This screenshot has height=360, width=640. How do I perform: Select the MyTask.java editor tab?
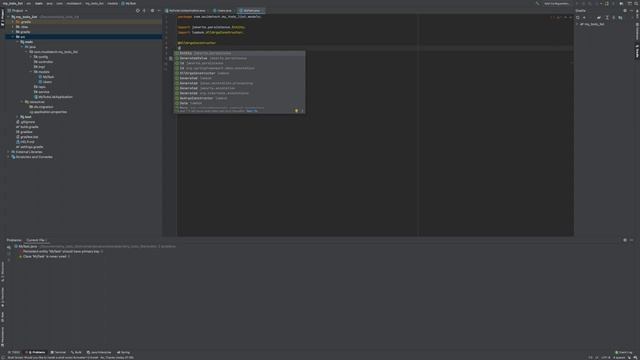coord(250,11)
